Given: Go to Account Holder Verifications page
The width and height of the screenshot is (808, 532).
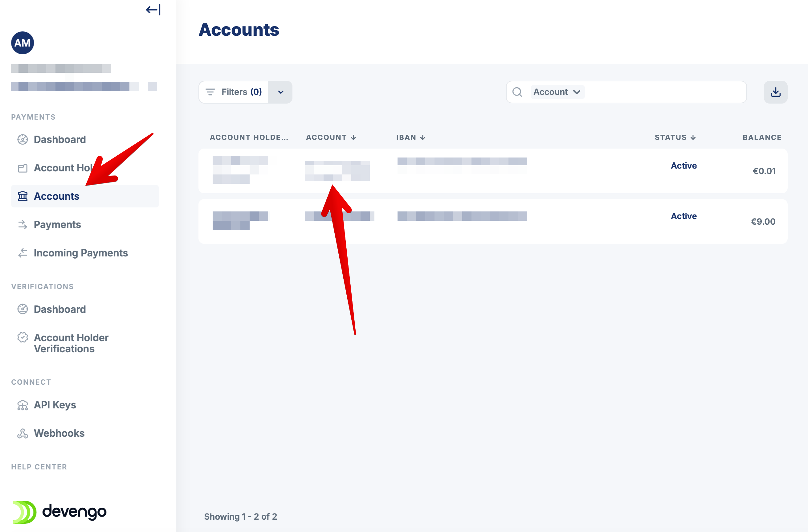Looking at the screenshot, I should [71, 343].
